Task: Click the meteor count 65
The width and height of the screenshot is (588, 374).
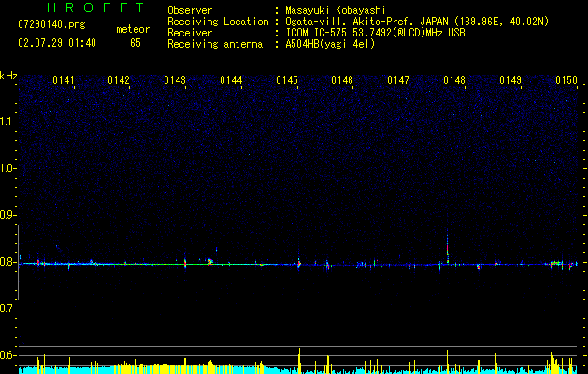Action: [136, 43]
